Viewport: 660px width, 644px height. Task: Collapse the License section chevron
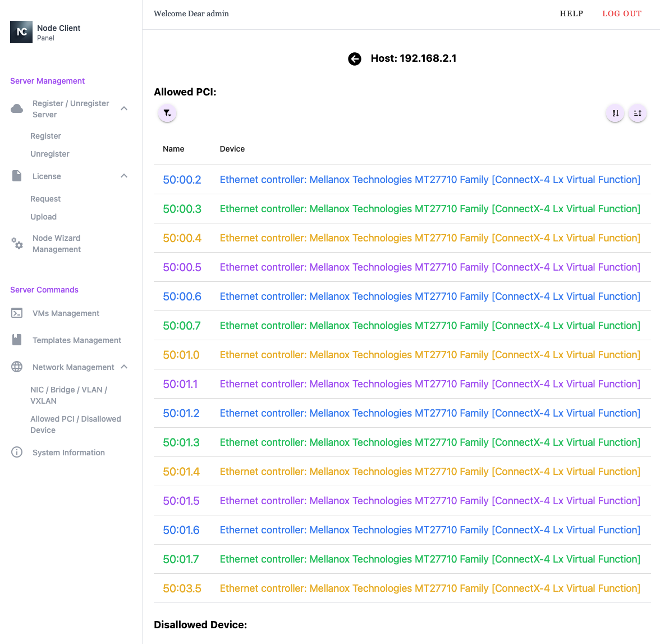click(124, 176)
